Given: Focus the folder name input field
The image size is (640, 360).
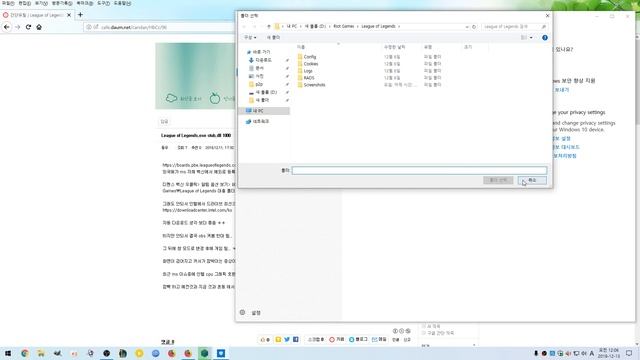Looking at the screenshot, I should pyautogui.click(x=419, y=170).
